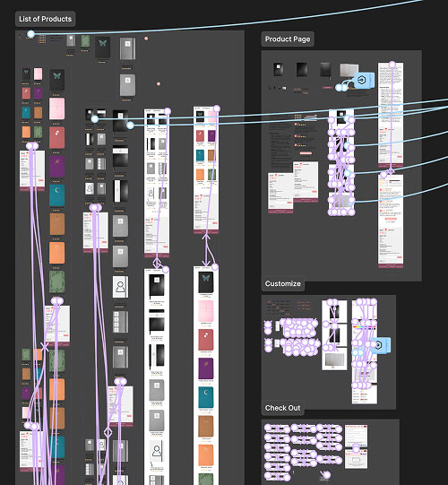
Task: Select first black notebook image in Product Page
Action: tap(279, 70)
